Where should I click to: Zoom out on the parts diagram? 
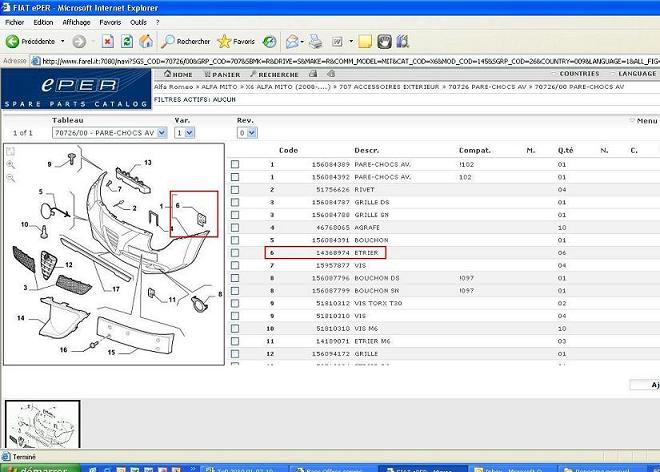10,177
